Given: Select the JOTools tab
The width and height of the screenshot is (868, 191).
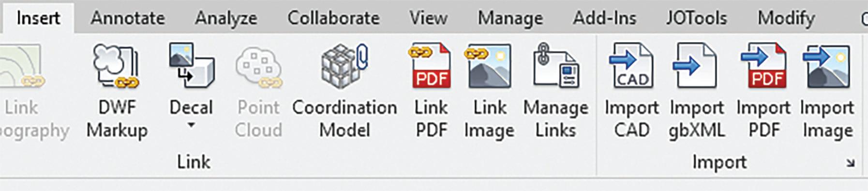Looking at the screenshot, I should [x=696, y=18].
